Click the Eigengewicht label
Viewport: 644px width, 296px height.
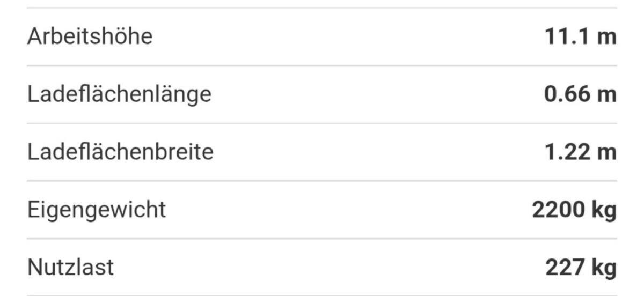(x=97, y=210)
